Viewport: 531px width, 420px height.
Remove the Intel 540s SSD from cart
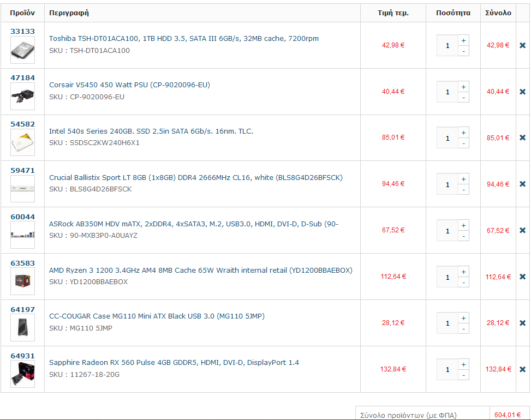[x=522, y=138]
